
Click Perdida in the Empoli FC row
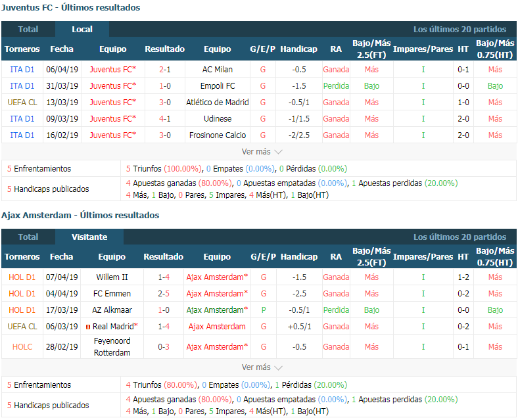click(x=336, y=86)
